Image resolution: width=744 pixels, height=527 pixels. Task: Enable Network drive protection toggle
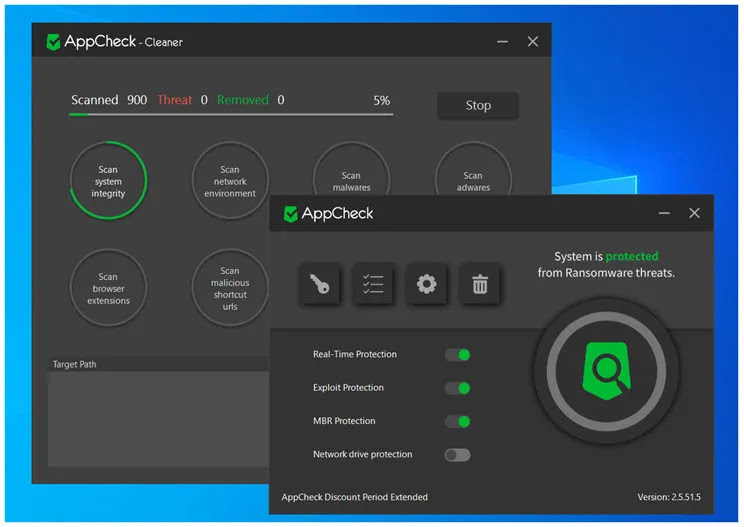coord(458,455)
